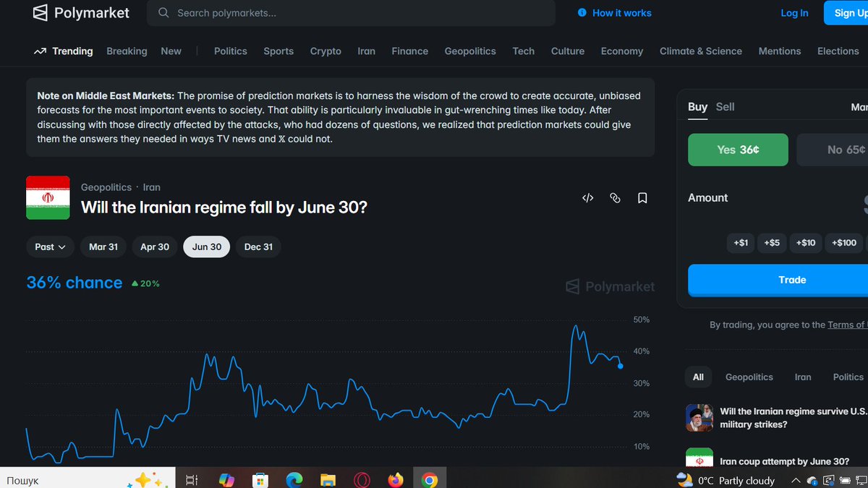Click the Iran breadcrumb above the market title
Screen dimensions: 868x488
pos(152,187)
